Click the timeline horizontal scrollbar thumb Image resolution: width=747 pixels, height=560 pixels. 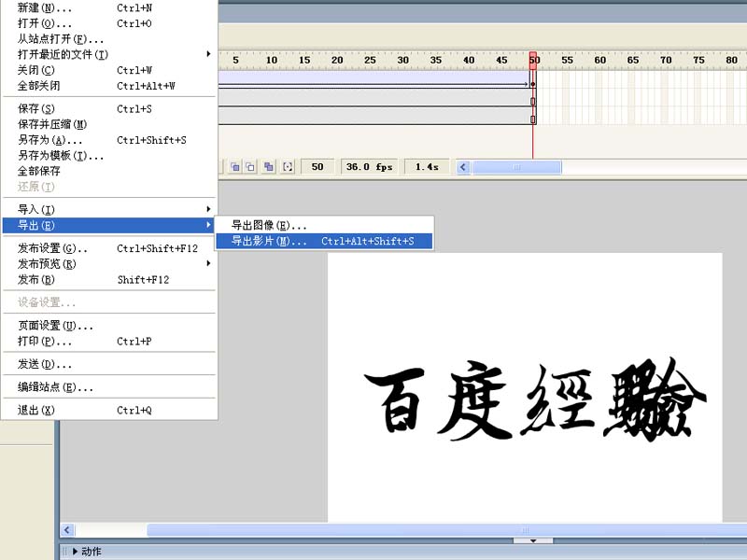[x=516, y=167]
